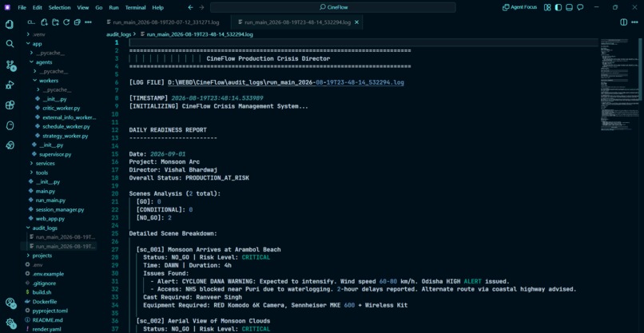Open editor more actions ellipsis
The width and height of the screenshot is (644, 333).
pyautogui.click(x=635, y=22)
